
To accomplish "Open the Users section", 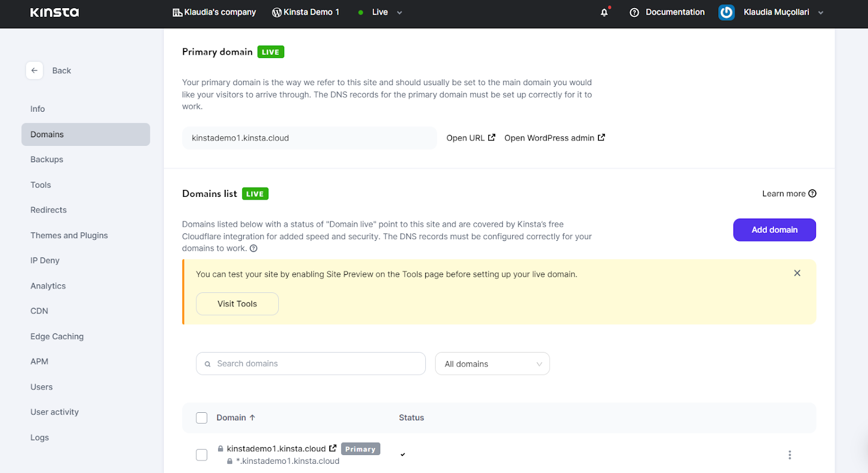I will click(41, 387).
